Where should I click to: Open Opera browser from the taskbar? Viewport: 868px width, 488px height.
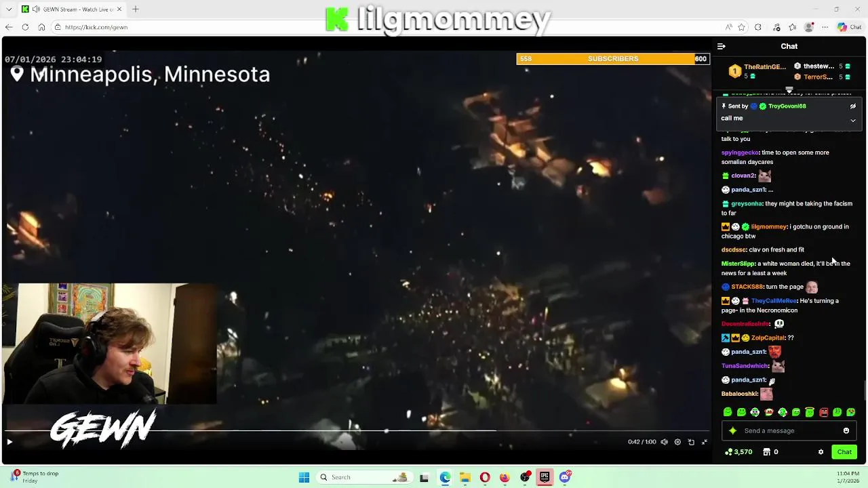[485, 477]
